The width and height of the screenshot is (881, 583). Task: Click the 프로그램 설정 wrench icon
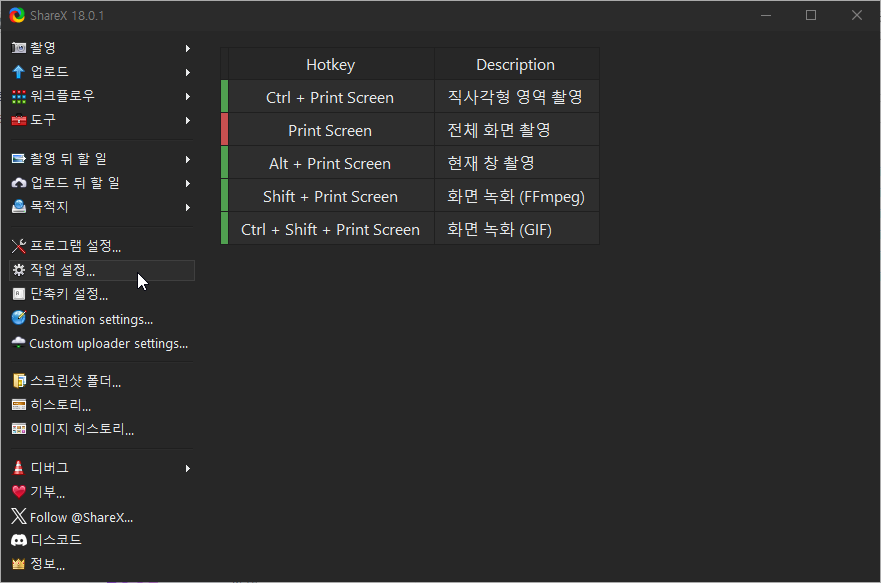pos(19,246)
